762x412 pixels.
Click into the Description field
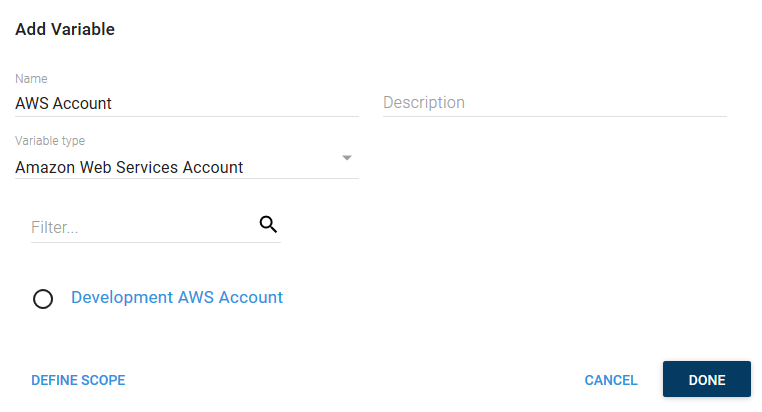click(x=554, y=103)
